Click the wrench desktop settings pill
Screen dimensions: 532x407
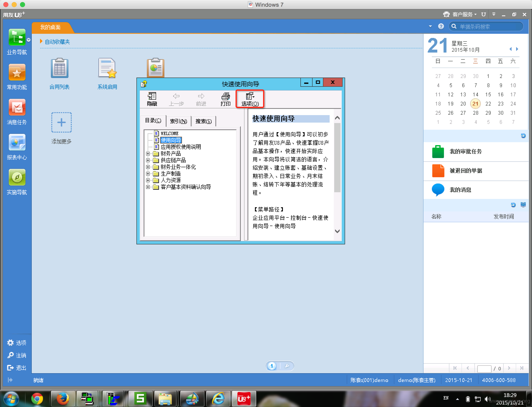[x=287, y=366]
